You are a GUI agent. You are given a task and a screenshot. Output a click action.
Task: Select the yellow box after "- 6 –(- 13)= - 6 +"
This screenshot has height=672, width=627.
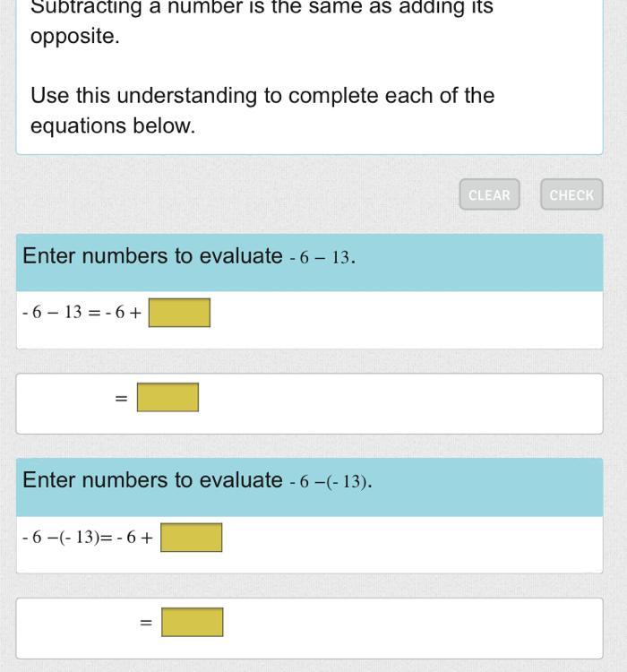click(191, 538)
